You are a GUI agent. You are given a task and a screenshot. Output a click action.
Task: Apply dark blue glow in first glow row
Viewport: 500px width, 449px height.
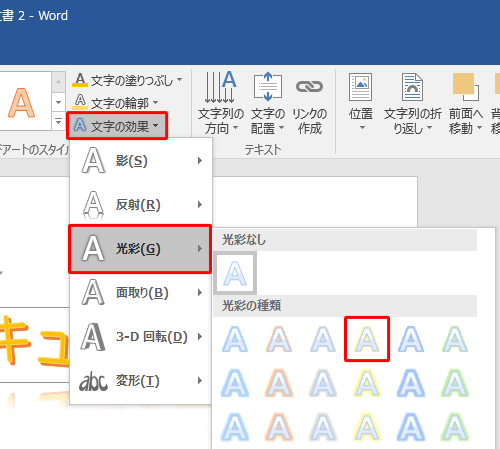click(x=411, y=339)
